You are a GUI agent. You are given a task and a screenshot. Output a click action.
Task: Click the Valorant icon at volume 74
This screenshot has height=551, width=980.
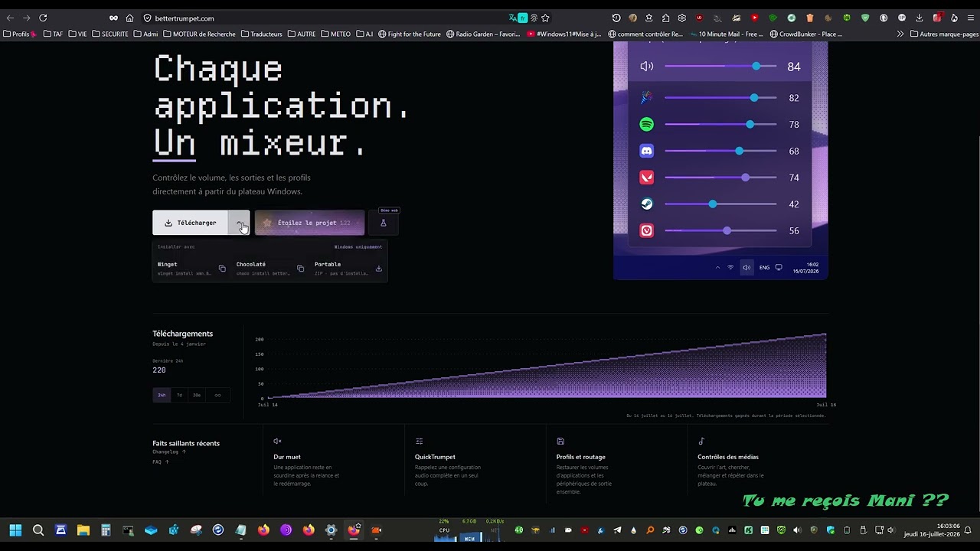click(x=647, y=178)
